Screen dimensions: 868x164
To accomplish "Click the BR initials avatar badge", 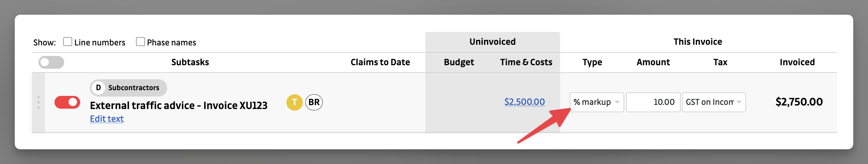I will pyautogui.click(x=314, y=102).
